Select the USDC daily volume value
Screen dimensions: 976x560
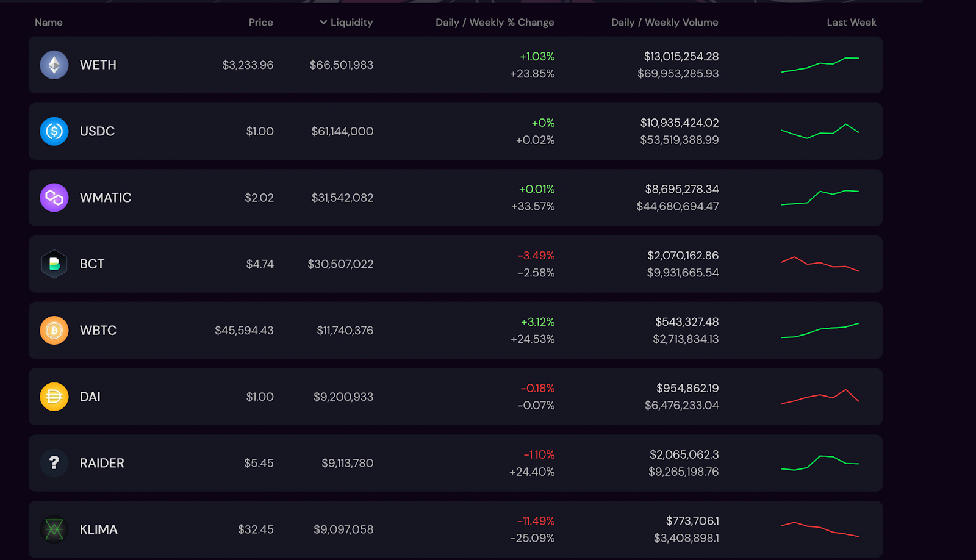click(680, 123)
